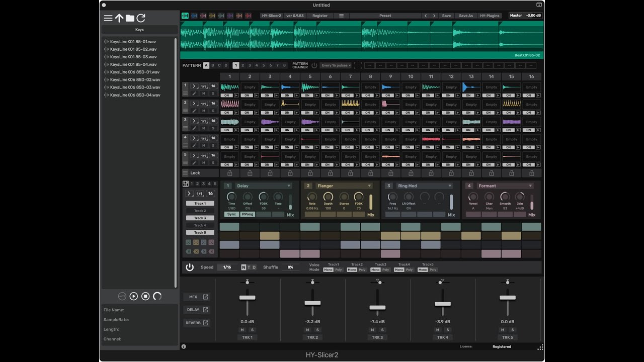Set Track1 voice mode to Poly
Screen dimensions: 644x362
click(339, 270)
